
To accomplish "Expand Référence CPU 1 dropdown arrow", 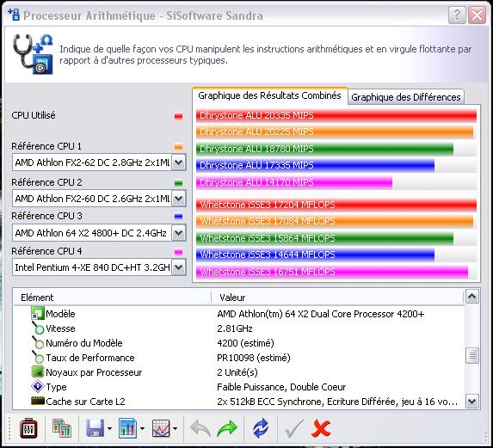I will point(179,163).
